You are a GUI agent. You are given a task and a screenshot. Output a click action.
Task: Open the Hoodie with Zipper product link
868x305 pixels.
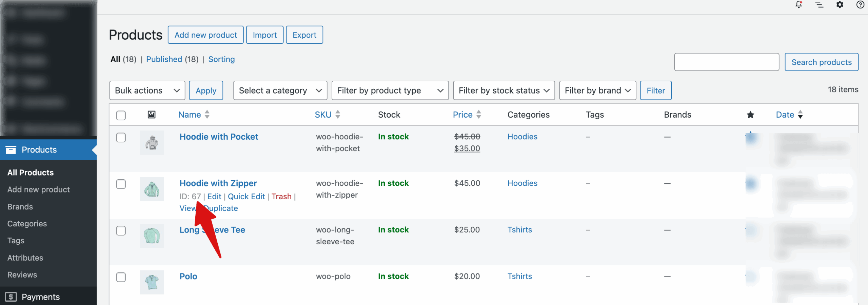point(218,183)
